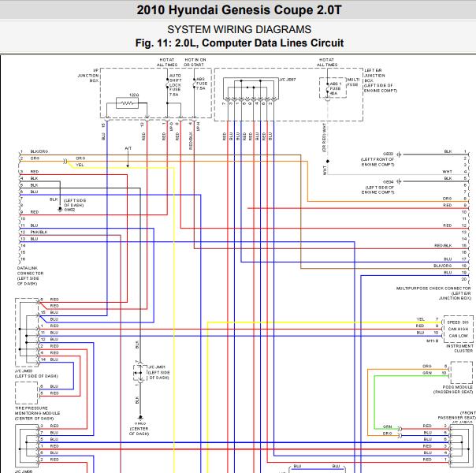The width and height of the screenshot is (476, 473).
Task: Click the 'A/T' annotation
Action: tap(128, 148)
